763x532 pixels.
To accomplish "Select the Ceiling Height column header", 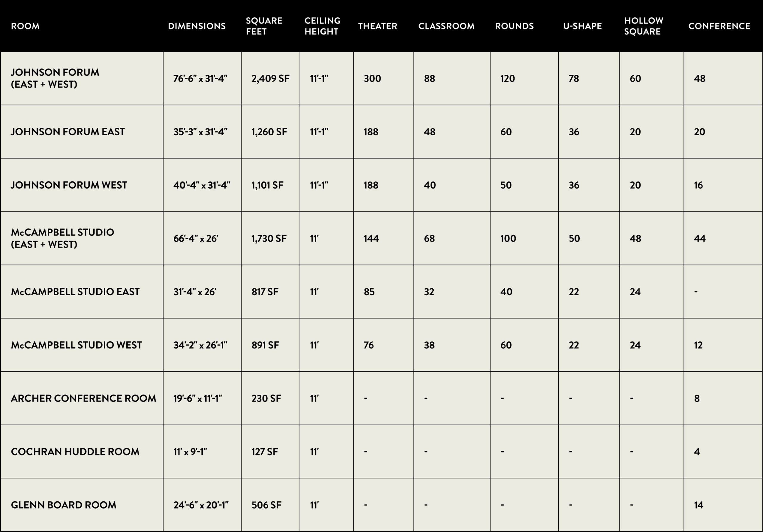I will coord(322,26).
